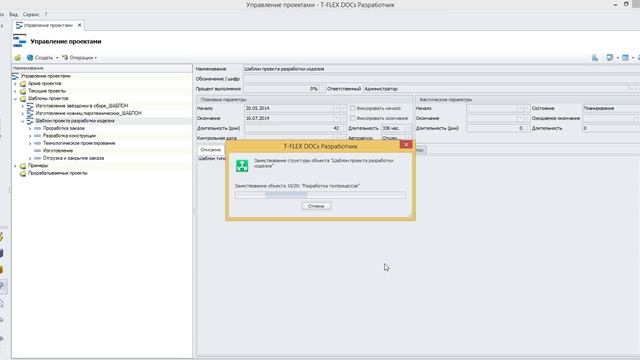The image size is (640, 360).
Task: Expand Изготовление ножниц пиротехнических_ШАБЛОН node
Action: (23, 113)
